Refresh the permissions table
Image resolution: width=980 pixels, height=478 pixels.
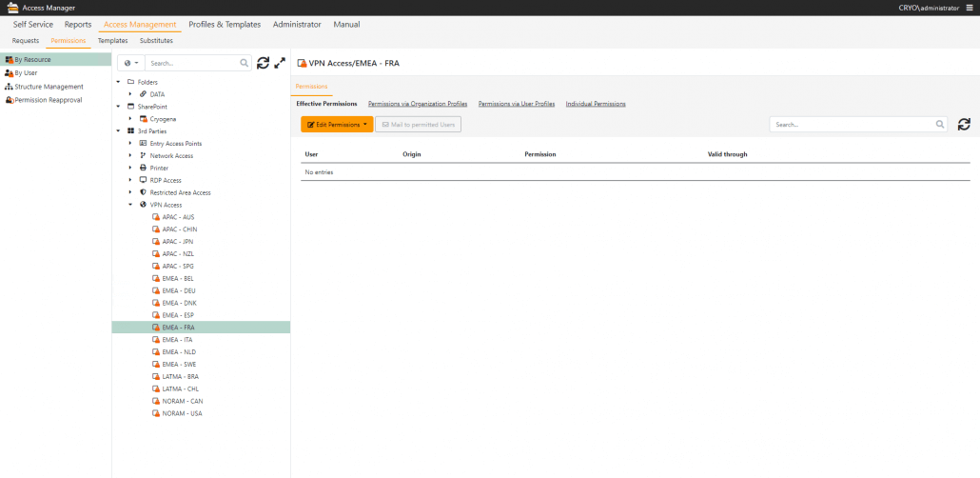(964, 125)
